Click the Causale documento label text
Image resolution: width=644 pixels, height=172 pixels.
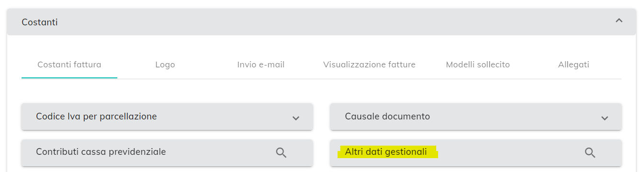click(387, 116)
